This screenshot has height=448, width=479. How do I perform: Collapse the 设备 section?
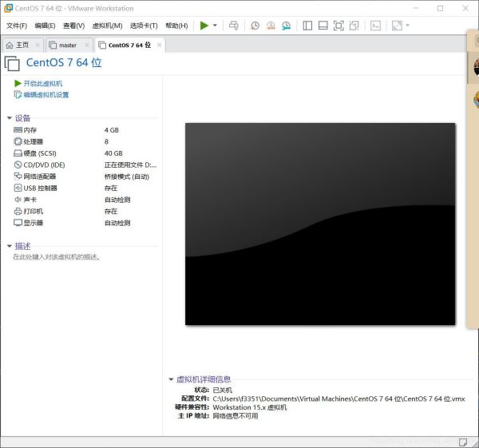click(x=10, y=118)
